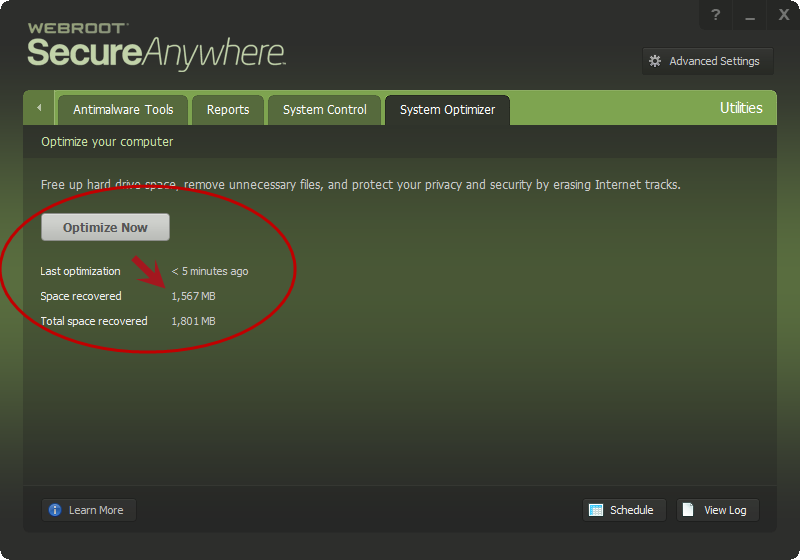Image resolution: width=800 pixels, height=560 pixels.
Task: Click the Webroot SecureAnywhere logo
Action: (156, 46)
